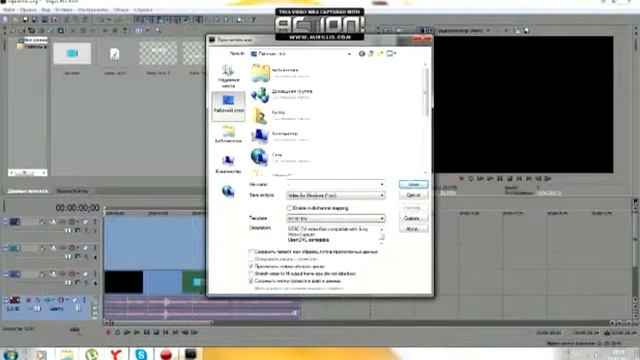Expand the File name history arrow
The image size is (640, 360).
click(382, 184)
